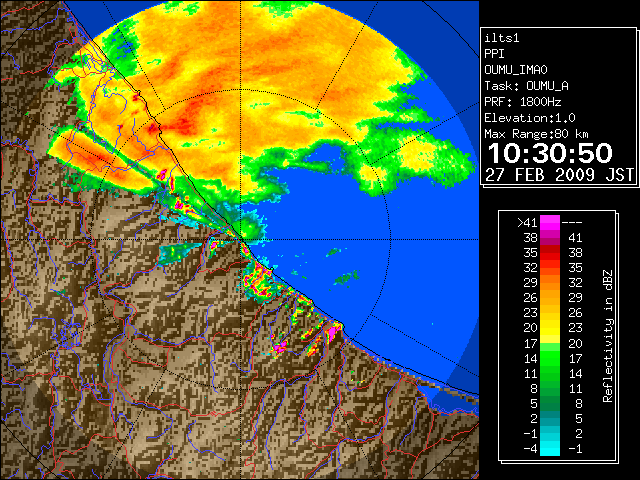Click the cyan -4 dBZ legend swatch
The width and height of the screenshot is (640, 480).
[x=550, y=449]
